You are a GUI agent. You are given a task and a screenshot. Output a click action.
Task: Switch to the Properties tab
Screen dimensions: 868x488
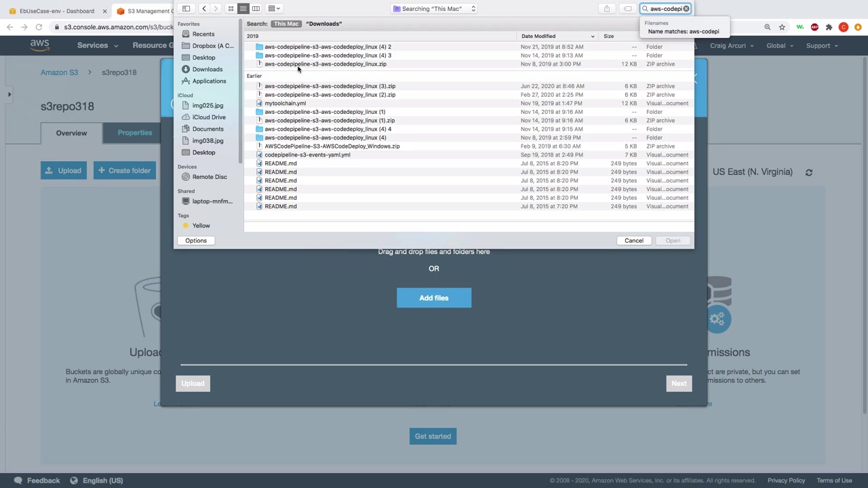coord(134,133)
